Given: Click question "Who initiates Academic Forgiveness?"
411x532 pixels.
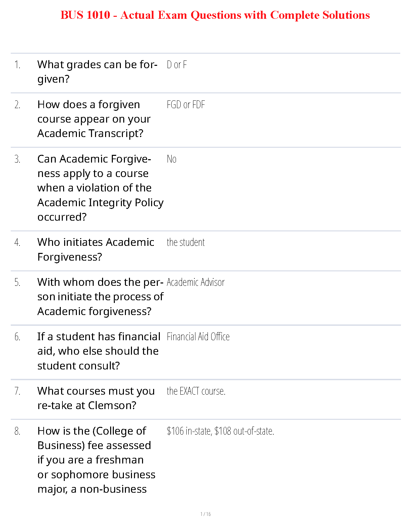Looking at the screenshot, I should click(95, 249).
